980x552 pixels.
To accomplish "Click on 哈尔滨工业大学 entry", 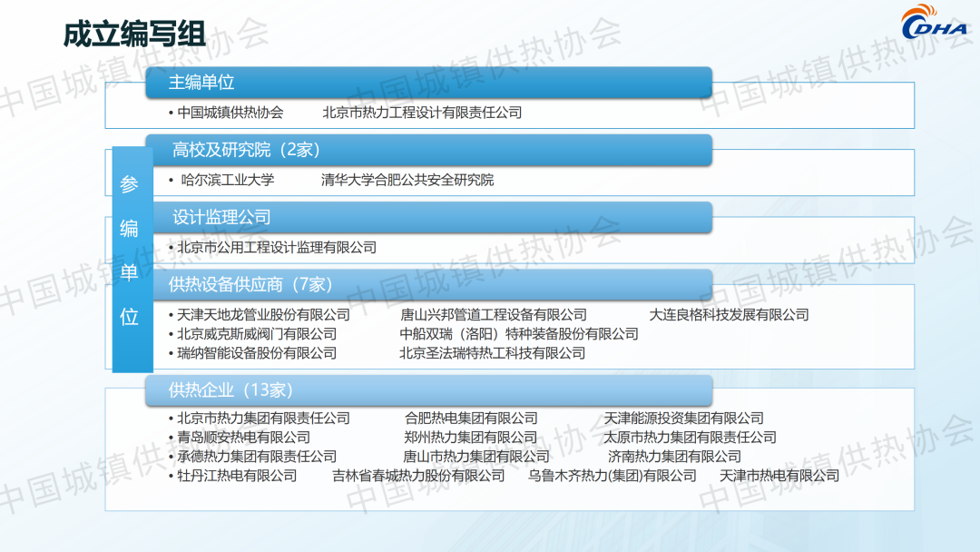I will coord(227,181).
